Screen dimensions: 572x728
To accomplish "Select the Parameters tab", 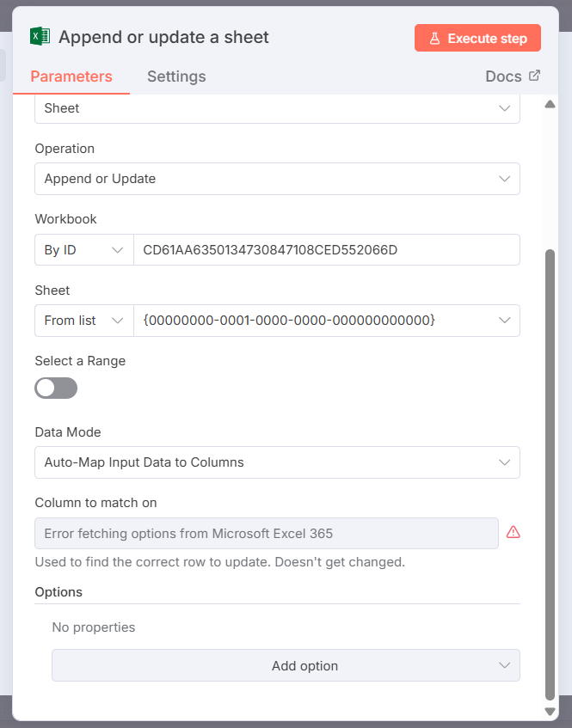I will coord(71,76).
